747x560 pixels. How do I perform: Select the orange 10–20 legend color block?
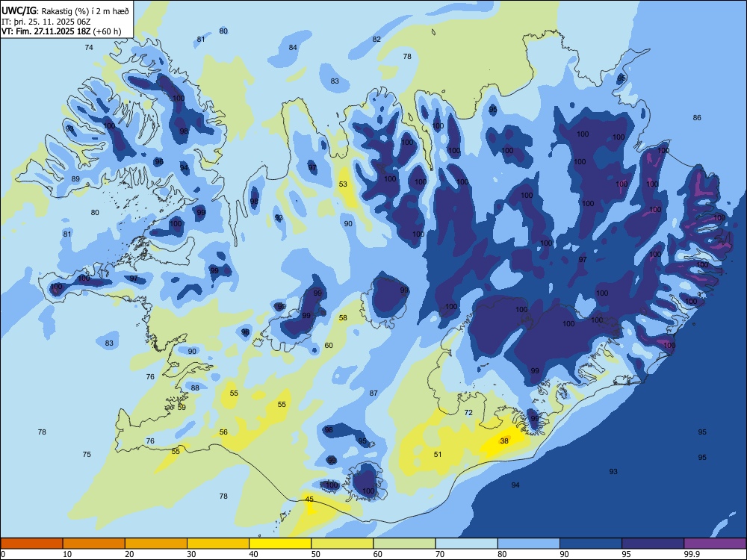[x=94, y=544]
